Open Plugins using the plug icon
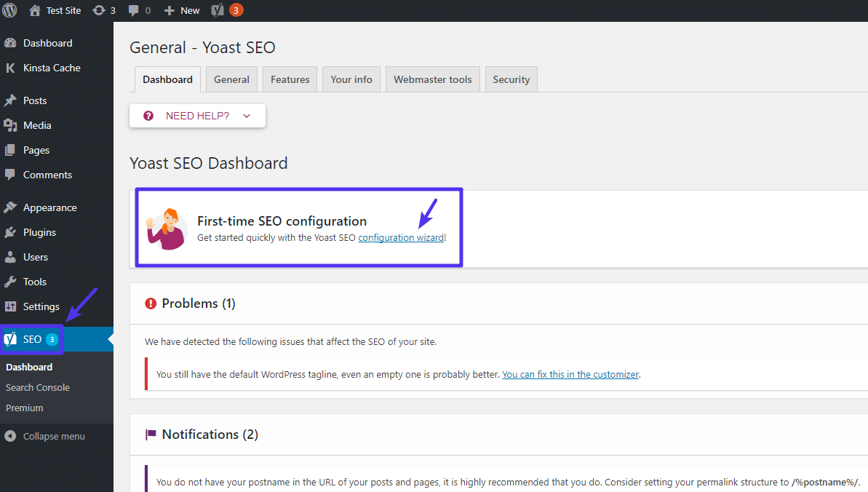This screenshot has height=492, width=868. click(10, 231)
